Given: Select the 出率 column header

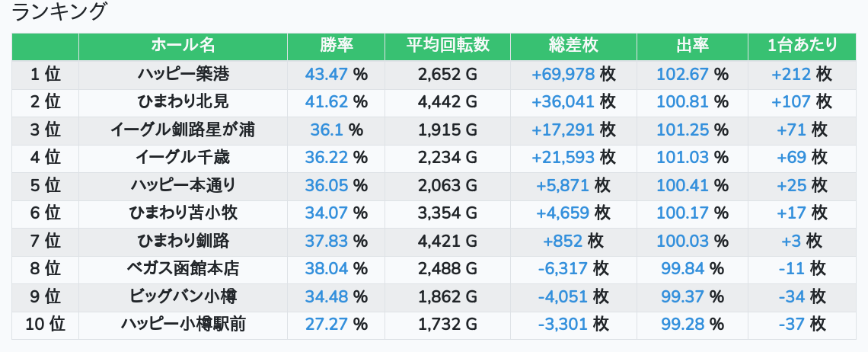Looking at the screenshot, I should tap(692, 46).
